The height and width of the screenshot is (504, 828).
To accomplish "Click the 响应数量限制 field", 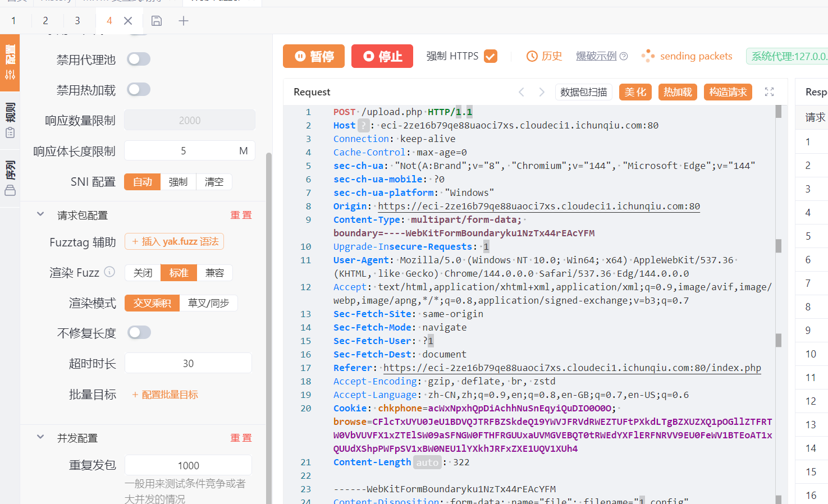I will click(x=190, y=120).
